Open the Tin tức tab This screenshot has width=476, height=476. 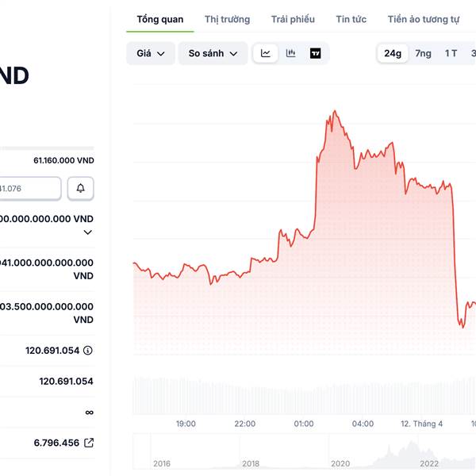[x=351, y=19]
